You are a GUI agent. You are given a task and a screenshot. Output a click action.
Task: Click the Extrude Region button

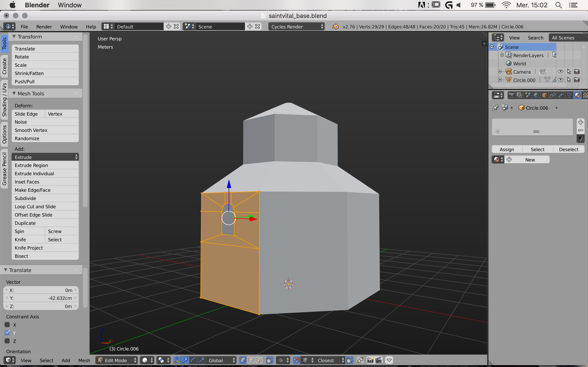[x=45, y=165]
